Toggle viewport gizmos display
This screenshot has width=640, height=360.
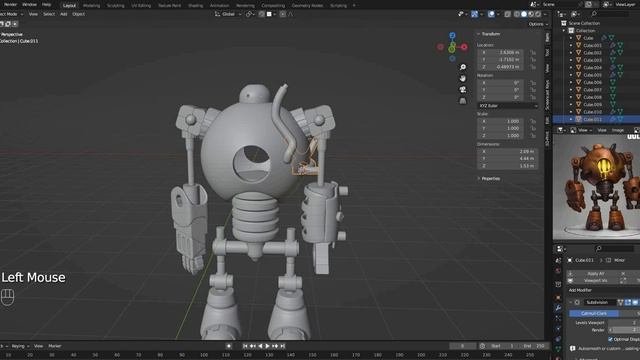pyautogui.click(x=474, y=14)
